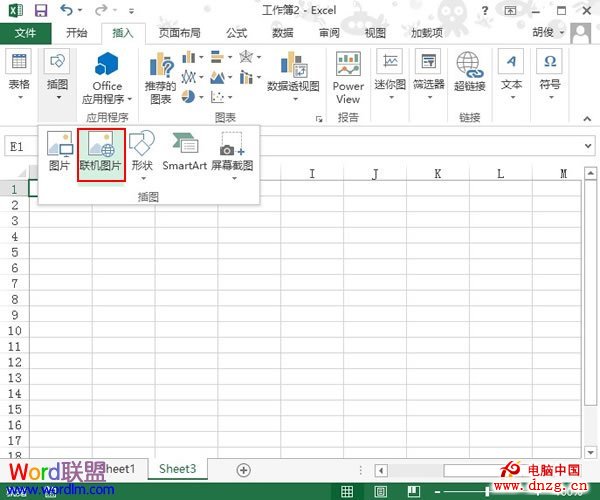Click the vertical scrollbar down arrow
Screen dimensions: 600x500
pos(590,453)
